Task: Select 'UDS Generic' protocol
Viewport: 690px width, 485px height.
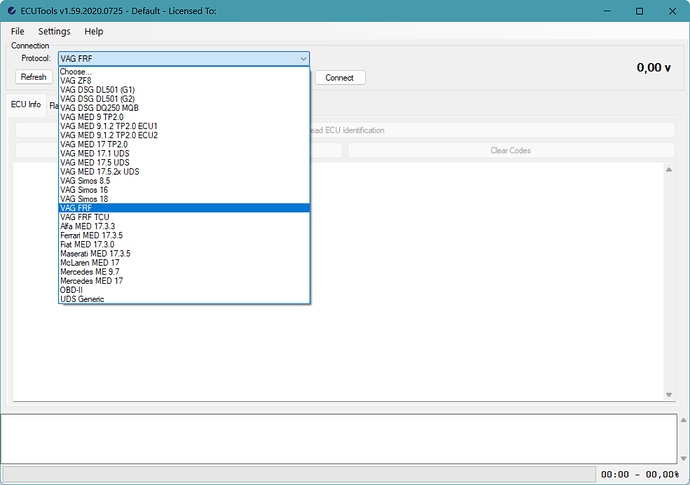Action: (184, 299)
